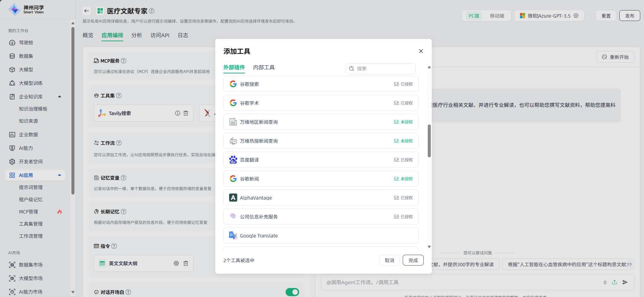
Task: Click the 指令 help question icon
Action: [114, 246]
